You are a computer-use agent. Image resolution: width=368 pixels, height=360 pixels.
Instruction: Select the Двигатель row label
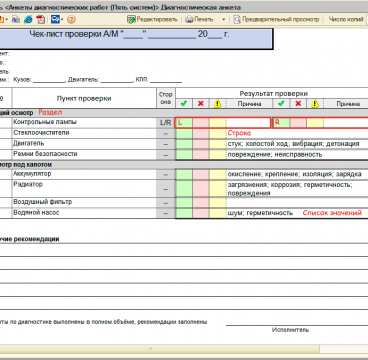point(29,143)
